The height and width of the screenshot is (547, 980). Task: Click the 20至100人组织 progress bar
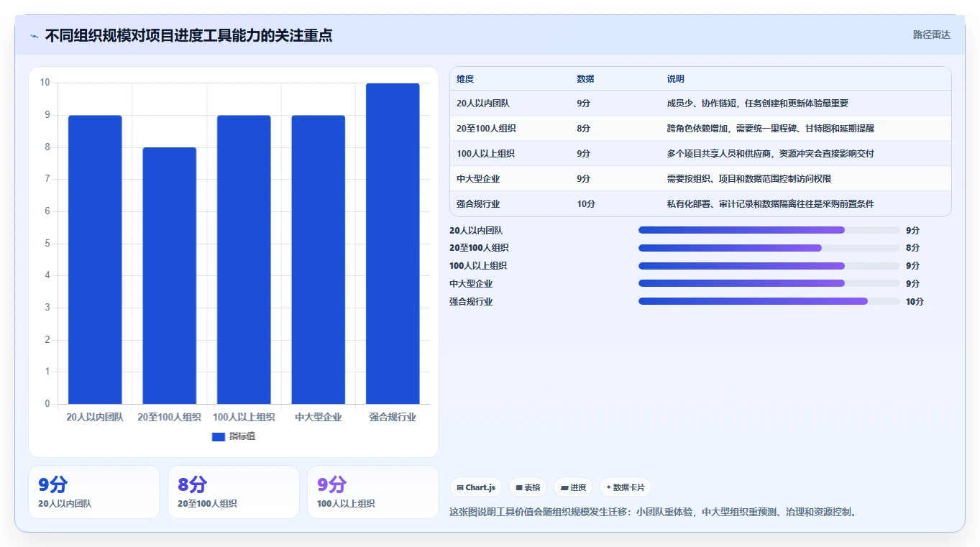[769, 248]
